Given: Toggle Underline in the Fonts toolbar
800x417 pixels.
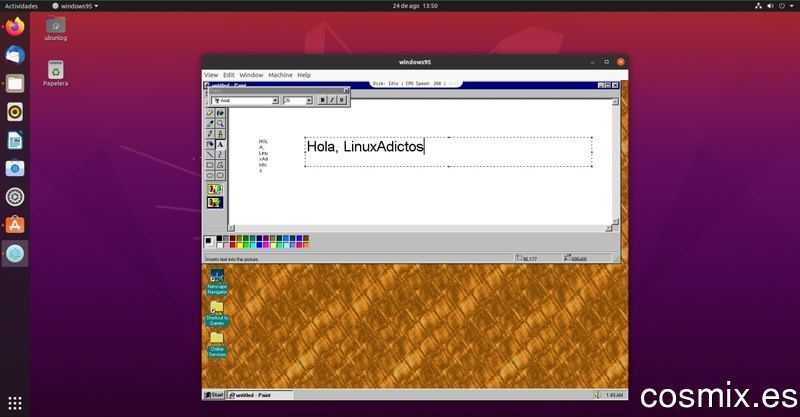Looking at the screenshot, I should pos(342,101).
